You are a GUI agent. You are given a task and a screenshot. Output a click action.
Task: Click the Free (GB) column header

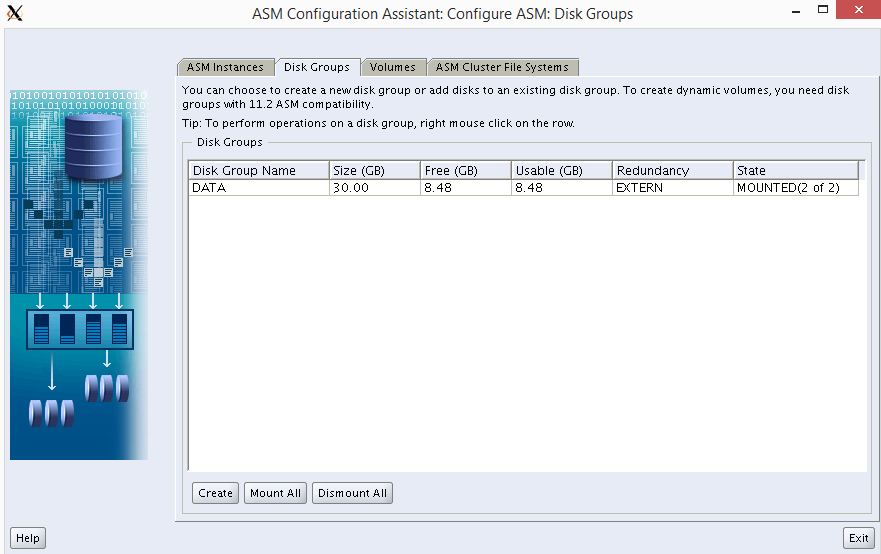tap(465, 171)
